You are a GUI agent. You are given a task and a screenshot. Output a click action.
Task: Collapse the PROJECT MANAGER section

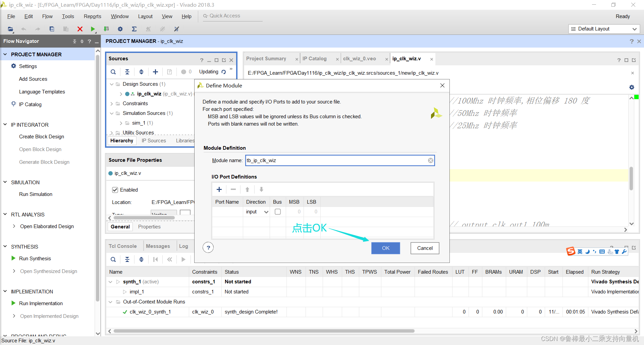(5, 54)
